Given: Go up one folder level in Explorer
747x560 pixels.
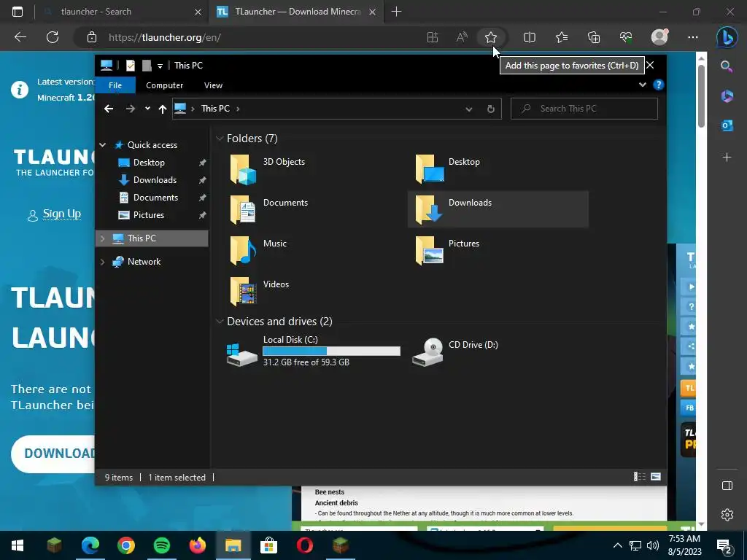Looking at the screenshot, I should pyautogui.click(x=163, y=109).
